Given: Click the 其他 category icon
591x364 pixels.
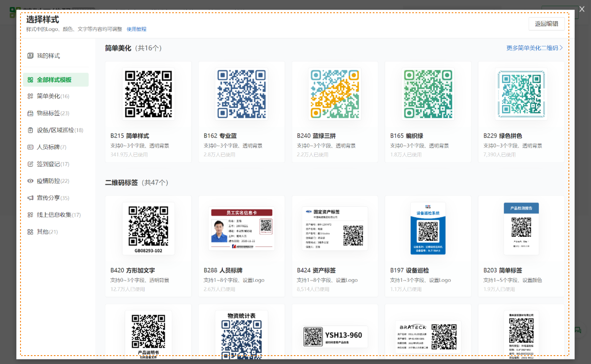Looking at the screenshot, I should 30,232.
